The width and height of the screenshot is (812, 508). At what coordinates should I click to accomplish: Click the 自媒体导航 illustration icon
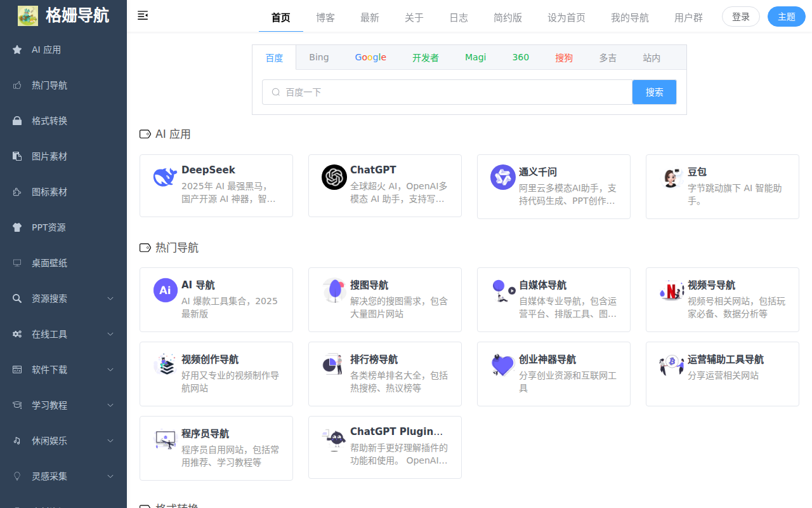pos(503,290)
